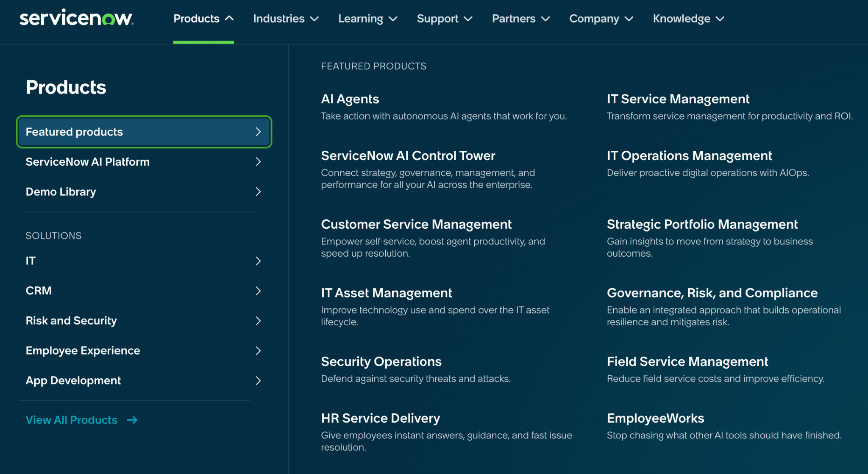Image resolution: width=868 pixels, height=474 pixels.
Task: Open the Knowledge dropdown
Action: click(688, 19)
